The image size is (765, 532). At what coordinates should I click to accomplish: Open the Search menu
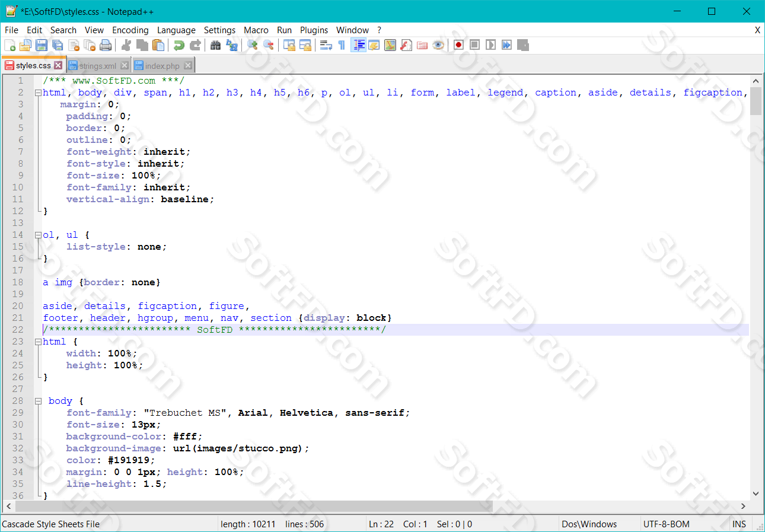coord(63,30)
